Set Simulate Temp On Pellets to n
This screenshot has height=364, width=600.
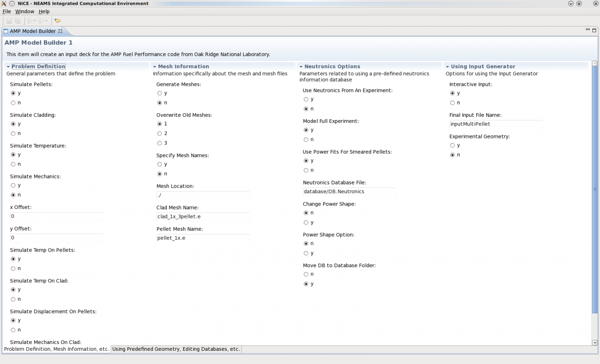(13, 269)
